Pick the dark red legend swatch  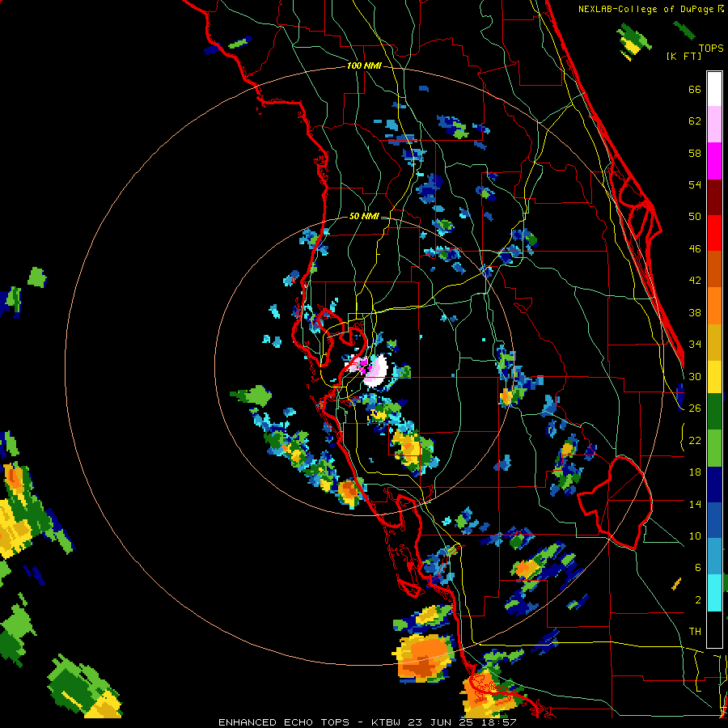point(714,197)
